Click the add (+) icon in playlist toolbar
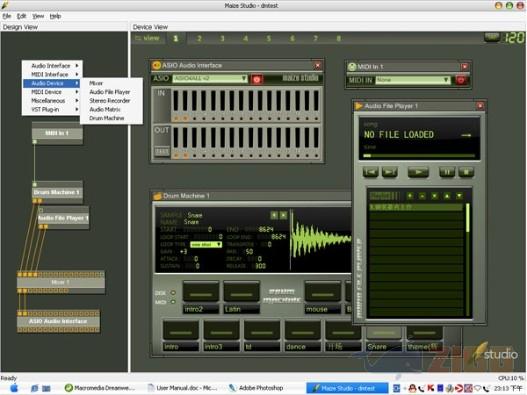 [410, 196]
